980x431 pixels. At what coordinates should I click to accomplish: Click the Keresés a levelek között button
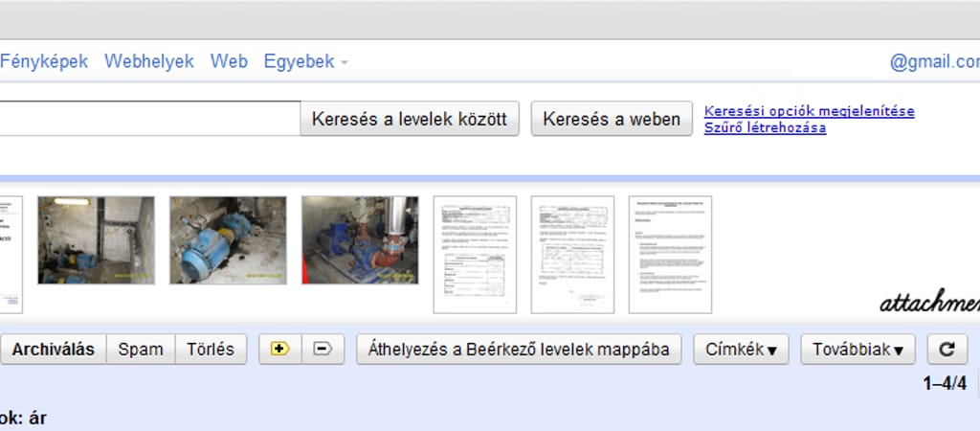click(x=410, y=120)
